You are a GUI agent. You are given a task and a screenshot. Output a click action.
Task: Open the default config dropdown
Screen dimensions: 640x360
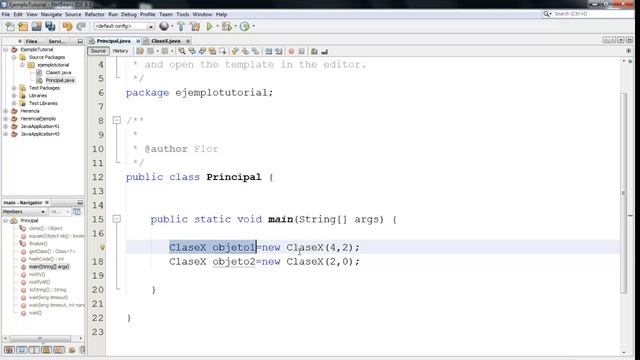(151, 27)
